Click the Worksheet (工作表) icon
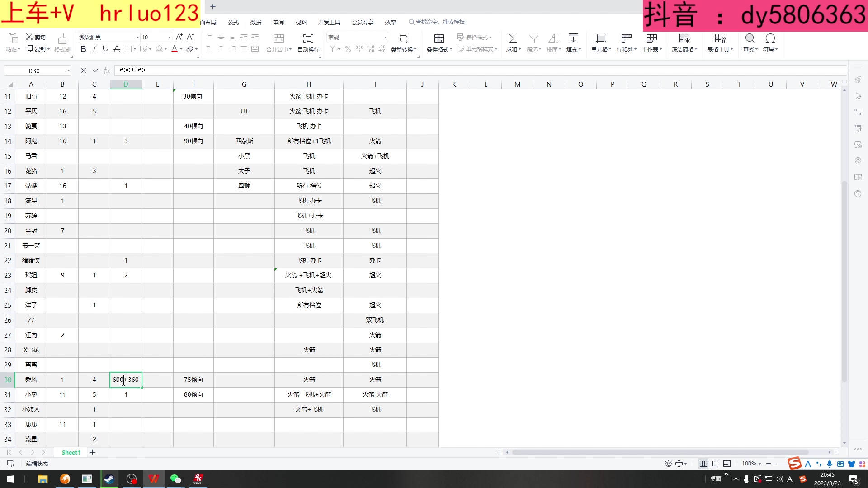 (x=651, y=38)
